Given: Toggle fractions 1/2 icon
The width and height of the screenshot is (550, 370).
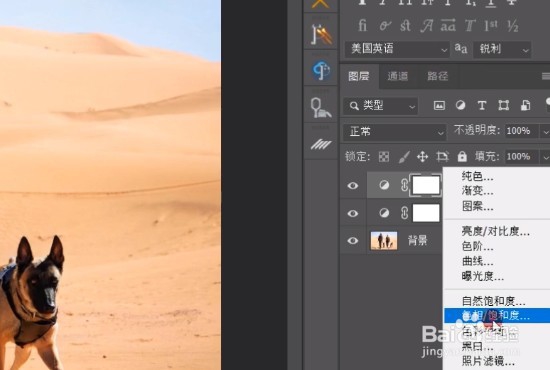Looking at the screenshot, I should [x=512, y=26].
